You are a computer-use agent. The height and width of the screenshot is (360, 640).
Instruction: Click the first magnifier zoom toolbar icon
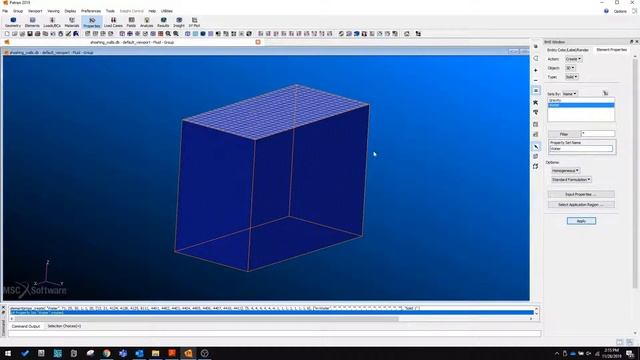168,34
